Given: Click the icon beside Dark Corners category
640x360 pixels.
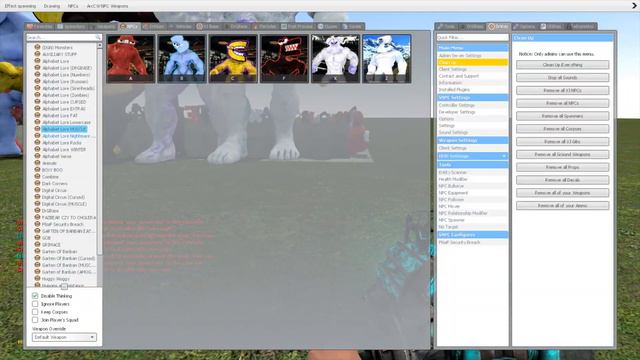Looking at the screenshot, I should (x=37, y=183).
